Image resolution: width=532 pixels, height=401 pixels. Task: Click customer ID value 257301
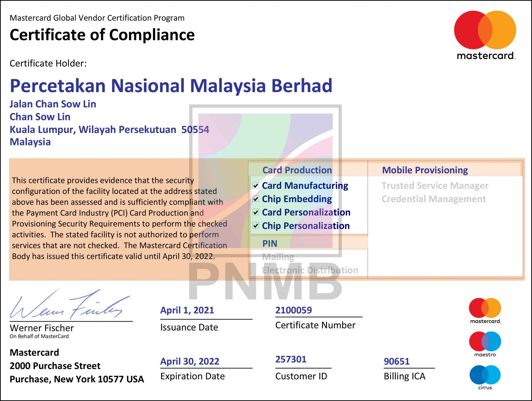click(x=291, y=359)
